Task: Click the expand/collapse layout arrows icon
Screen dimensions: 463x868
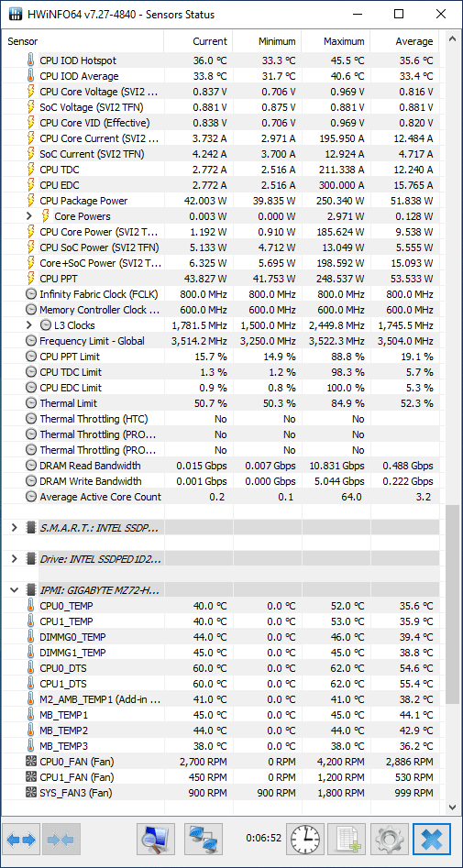Action: coord(23,840)
